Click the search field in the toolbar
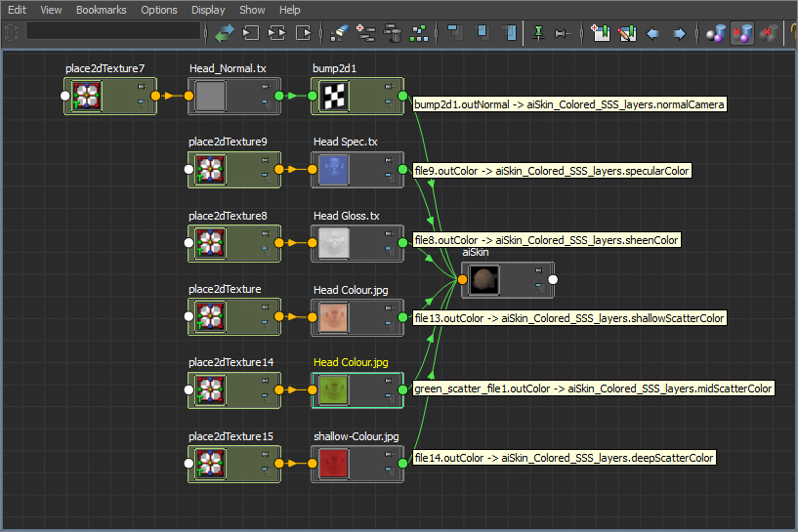 [112, 31]
